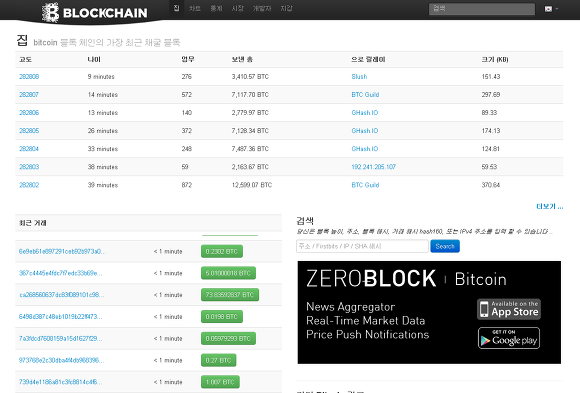Click the 370.64 size value
The image size is (580, 393).
click(491, 185)
